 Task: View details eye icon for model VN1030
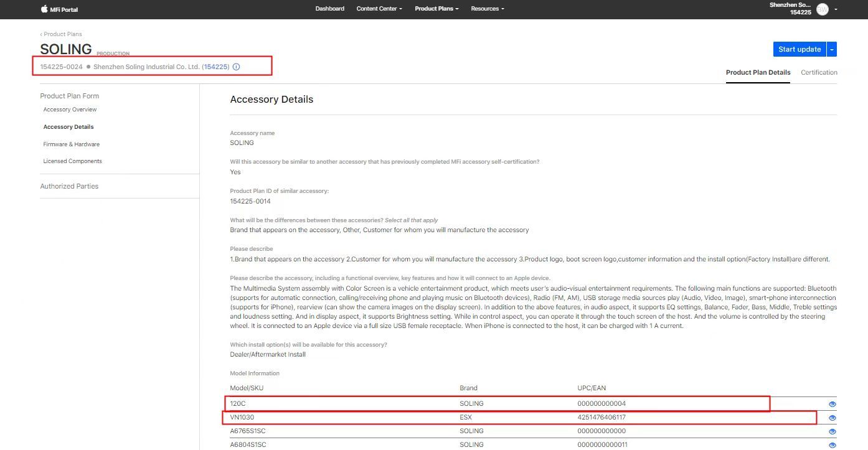click(x=833, y=418)
